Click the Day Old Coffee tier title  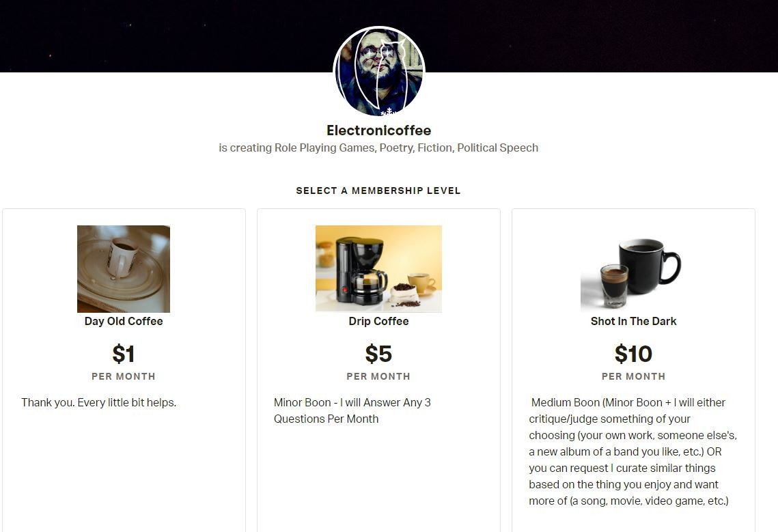124,321
